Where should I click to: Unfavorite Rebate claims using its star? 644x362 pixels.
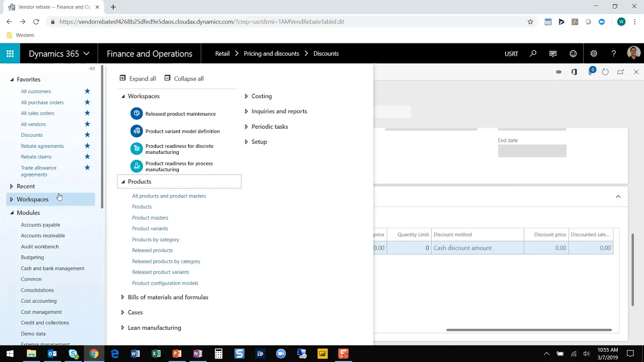[87, 156]
